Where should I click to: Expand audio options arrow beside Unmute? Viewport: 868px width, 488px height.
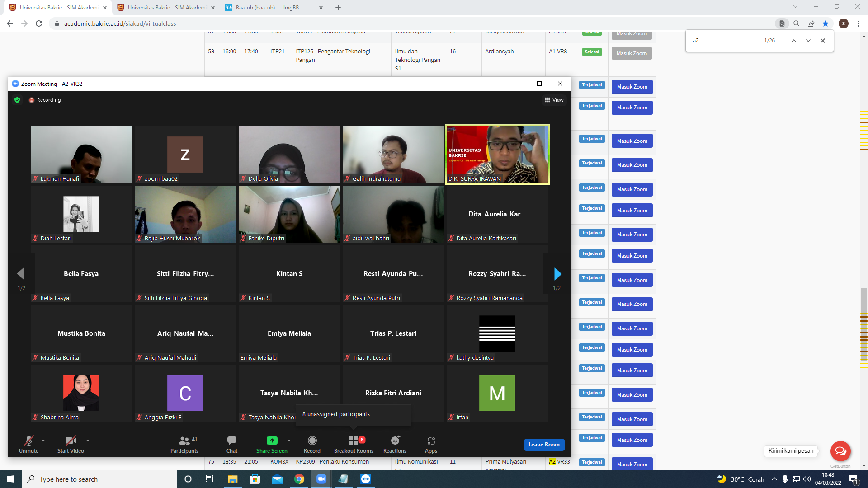tap(43, 441)
